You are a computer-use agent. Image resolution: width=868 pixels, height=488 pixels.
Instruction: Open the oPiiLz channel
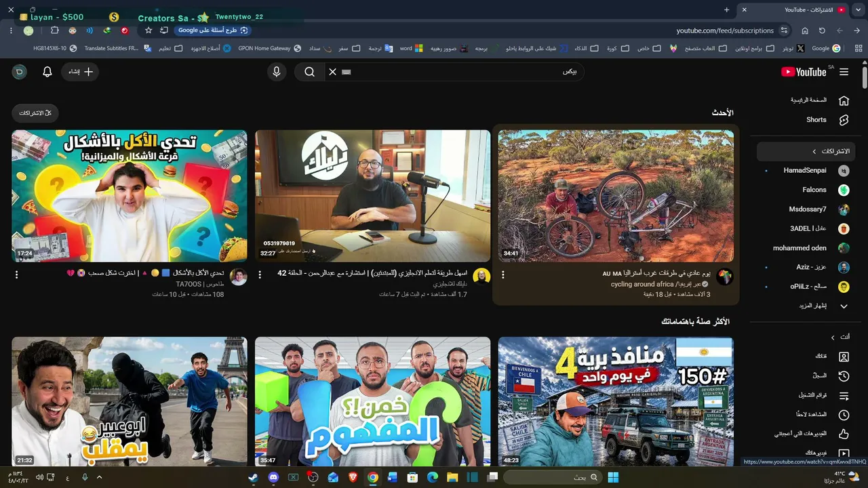pos(806,287)
